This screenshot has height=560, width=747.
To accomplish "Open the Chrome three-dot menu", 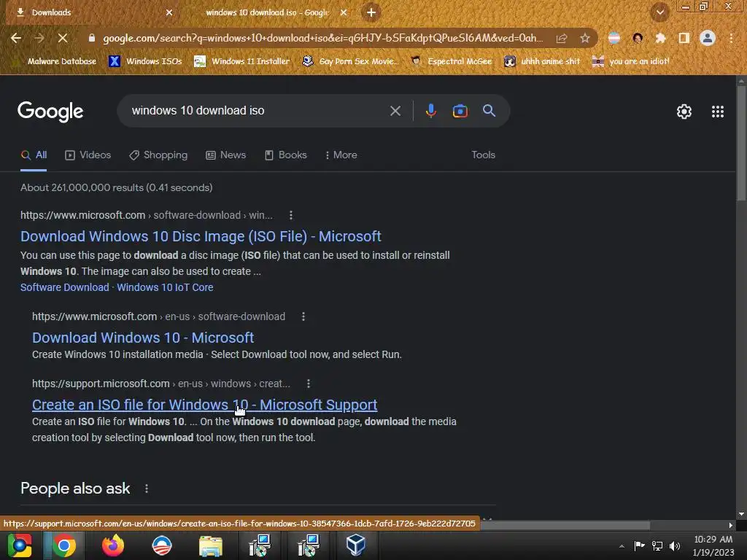I will pyautogui.click(x=731, y=38).
